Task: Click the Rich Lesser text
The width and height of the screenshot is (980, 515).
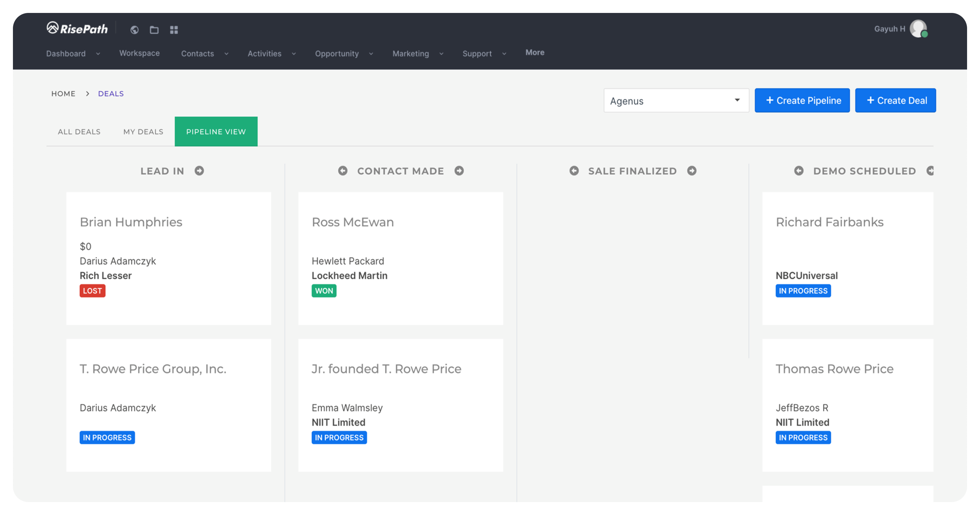Action: 105,276
